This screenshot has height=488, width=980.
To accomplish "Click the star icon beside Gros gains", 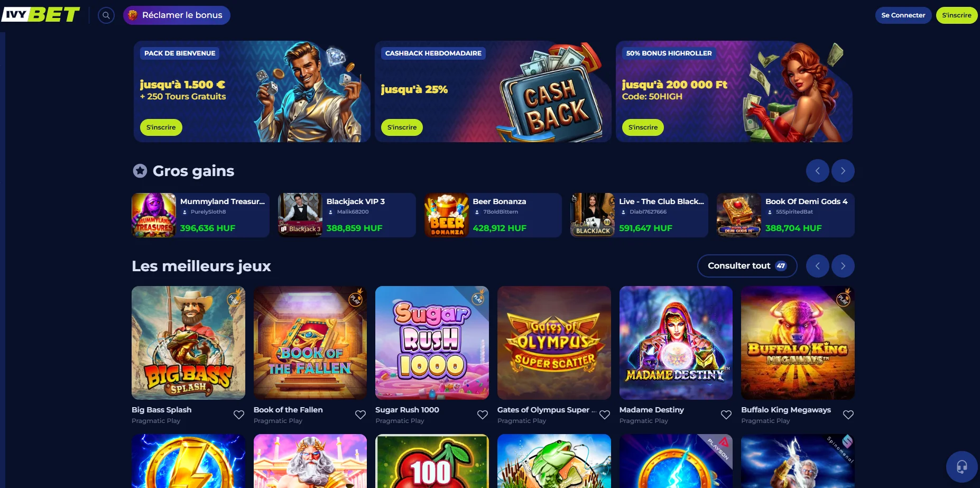I will pyautogui.click(x=140, y=171).
